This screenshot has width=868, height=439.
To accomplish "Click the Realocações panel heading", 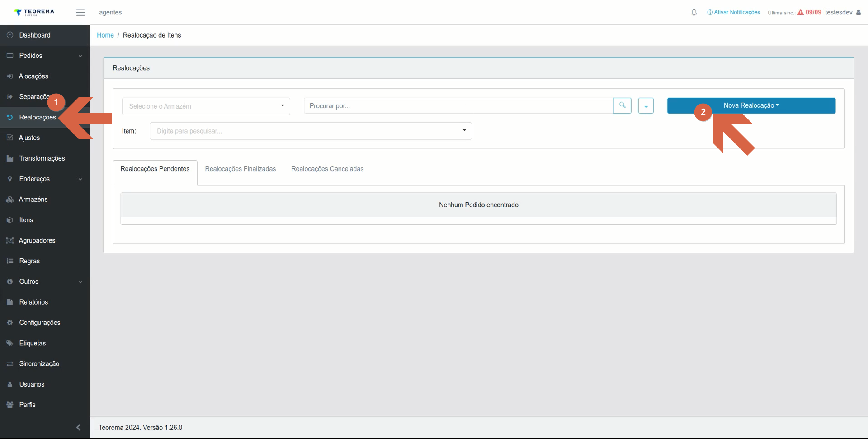I will coord(131,68).
